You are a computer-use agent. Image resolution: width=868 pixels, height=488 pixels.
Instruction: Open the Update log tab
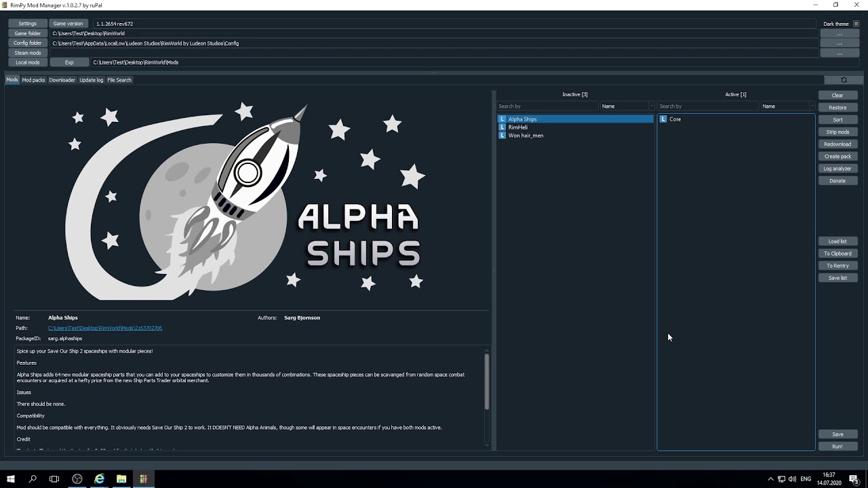(x=92, y=80)
